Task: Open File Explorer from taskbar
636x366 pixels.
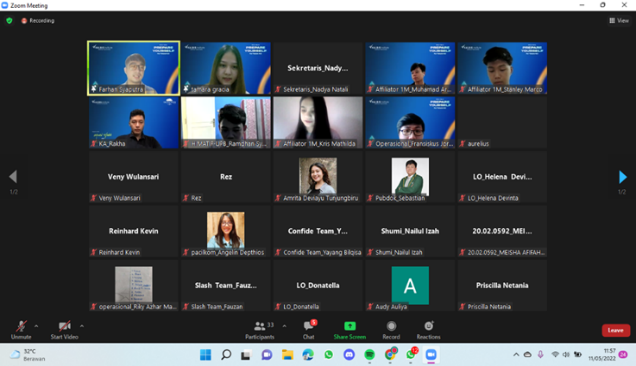Action: (x=288, y=355)
